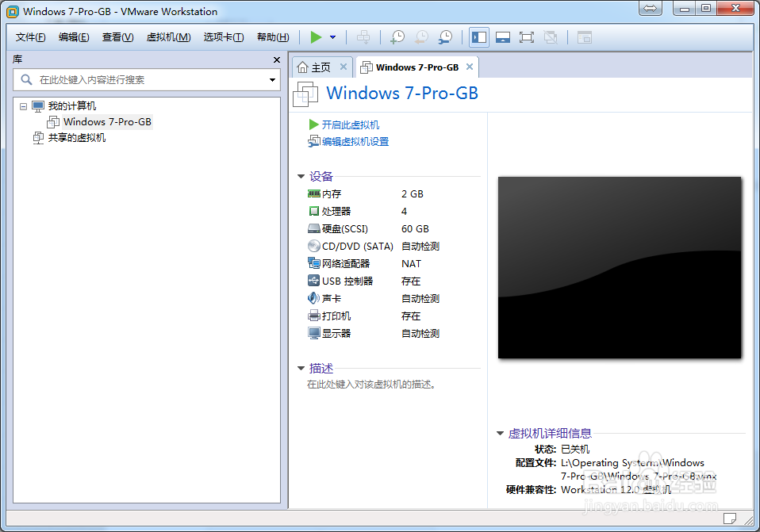Take a snapshot using the snapshot icon
The image size is (760, 532).
[x=397, y=36]
